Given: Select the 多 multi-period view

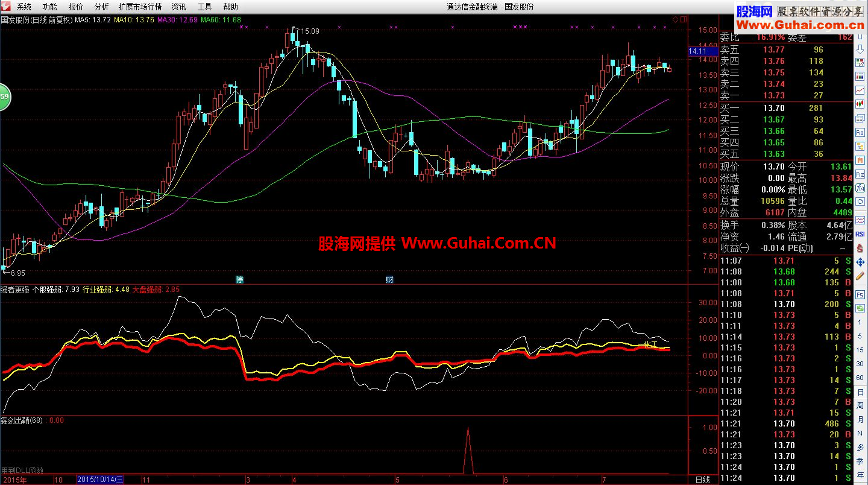Looking at the screenshot, I should point(860,447).
